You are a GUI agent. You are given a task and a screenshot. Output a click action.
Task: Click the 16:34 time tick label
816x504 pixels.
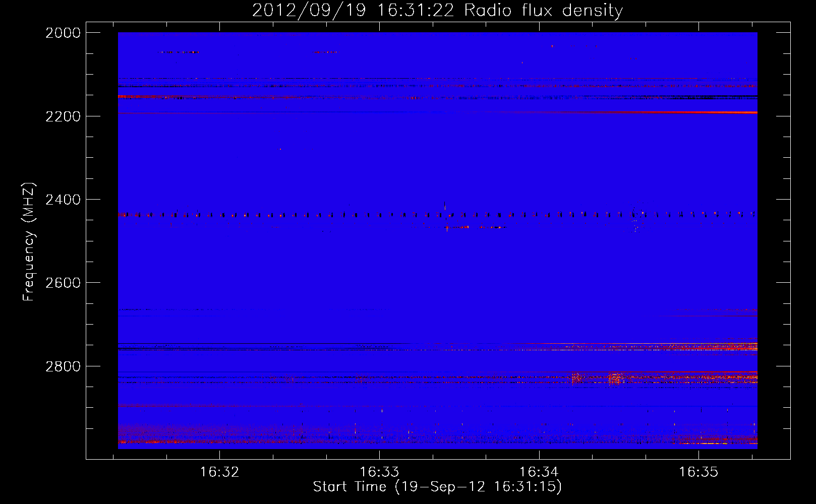(x=539, y=472)
